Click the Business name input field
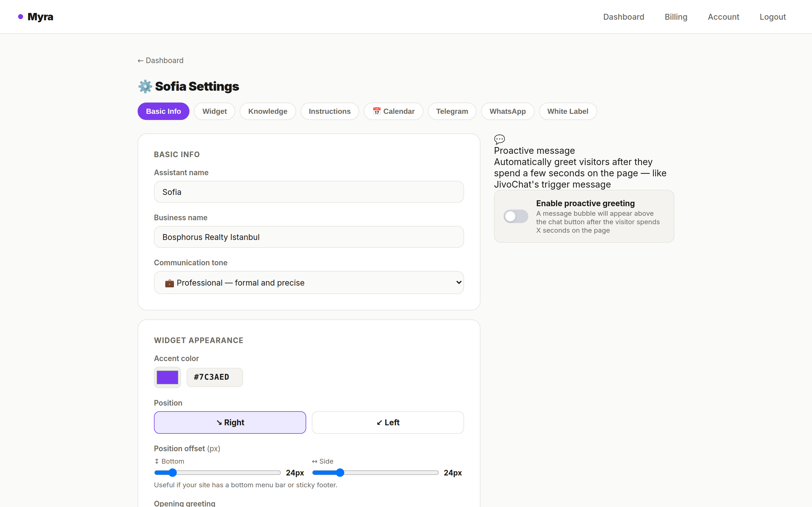Viewport: 812px width, 507px height. 309,237
